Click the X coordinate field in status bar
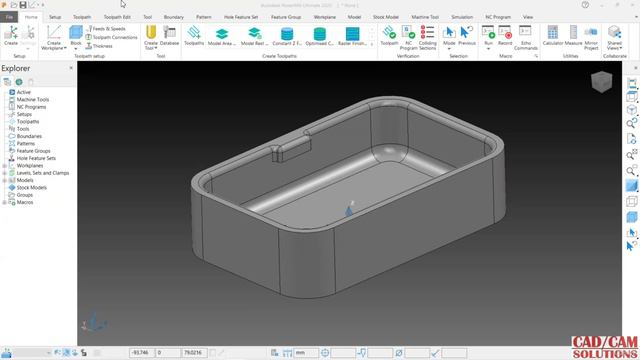 click(x=142, y=353)
